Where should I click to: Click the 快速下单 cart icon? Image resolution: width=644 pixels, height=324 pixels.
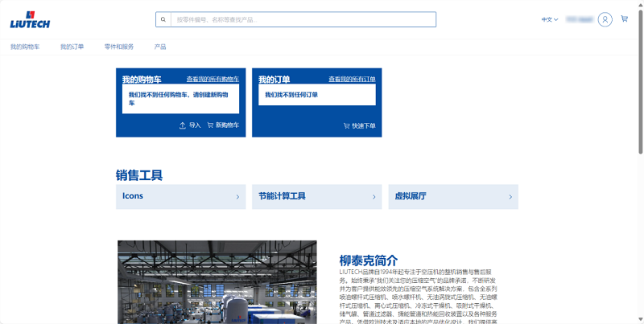[347, 126]
